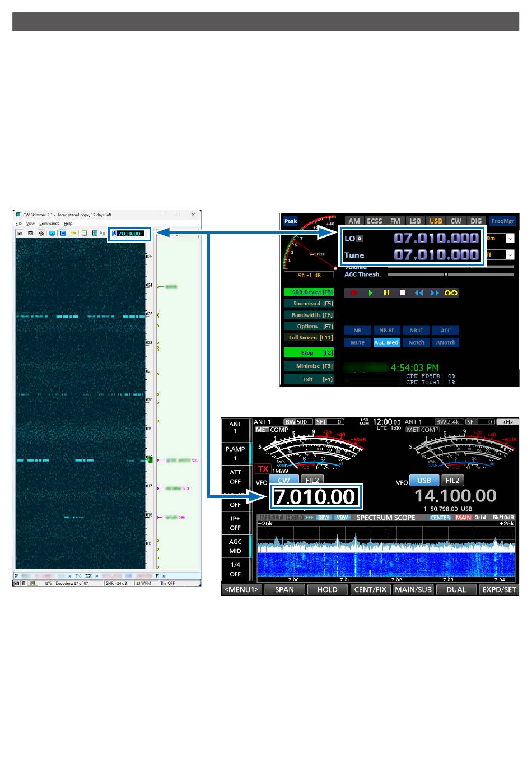Click Minimize [F3] in HDSDR
Viewport: 532px width, 777px height.
pos(309,366)
